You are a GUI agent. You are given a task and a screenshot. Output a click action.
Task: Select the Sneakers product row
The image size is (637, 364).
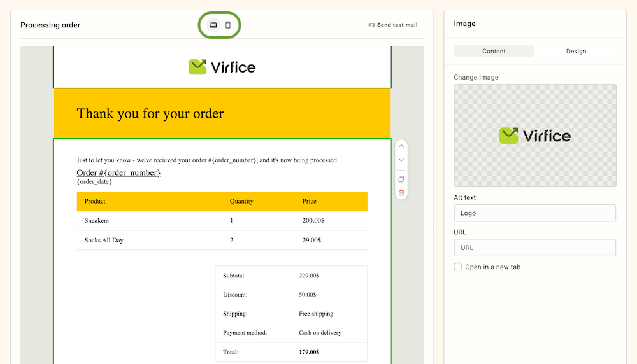(222, 220)
